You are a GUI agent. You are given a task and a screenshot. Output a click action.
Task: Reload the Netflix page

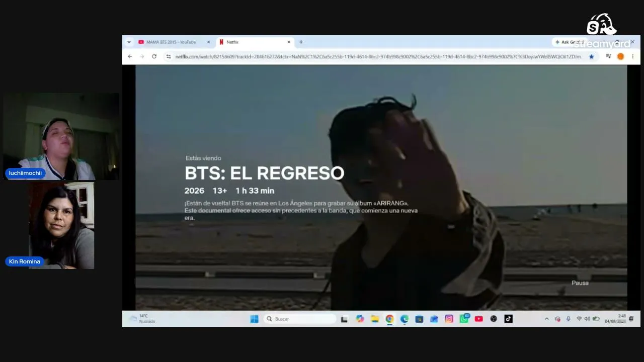pos(154,56)
